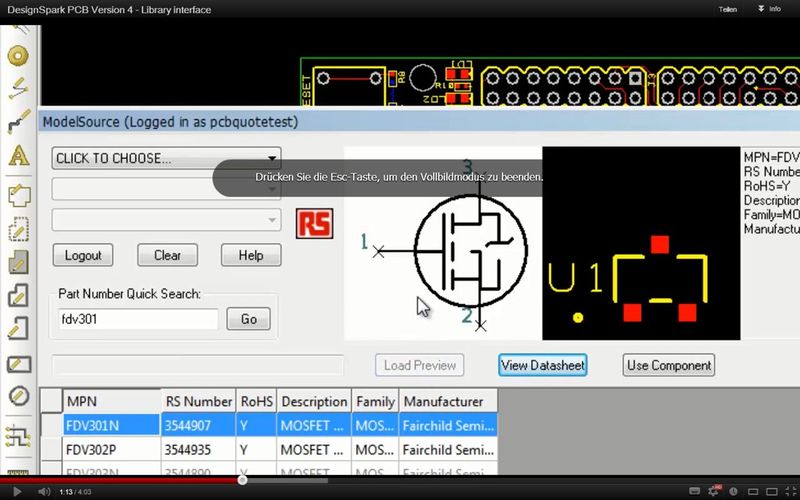
Task: Switch to small player size
Action: [x=753, y=492]
